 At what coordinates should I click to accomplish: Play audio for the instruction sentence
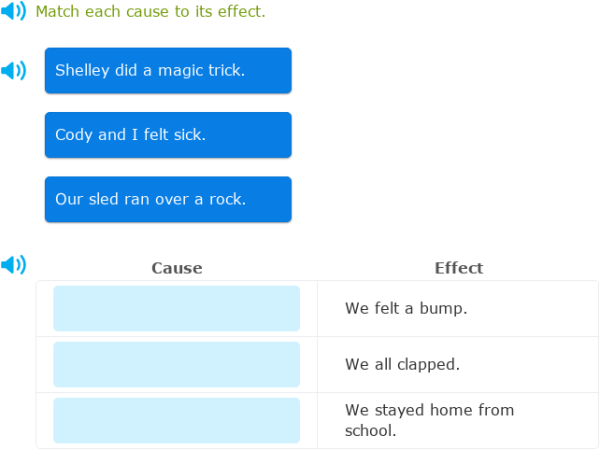pyautogui.click(x=13, y=12)
